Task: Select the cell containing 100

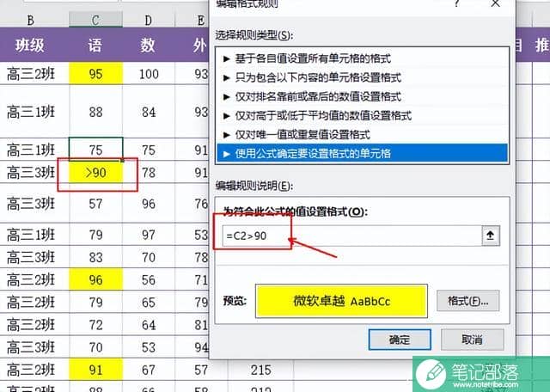Action: point(149,74)
